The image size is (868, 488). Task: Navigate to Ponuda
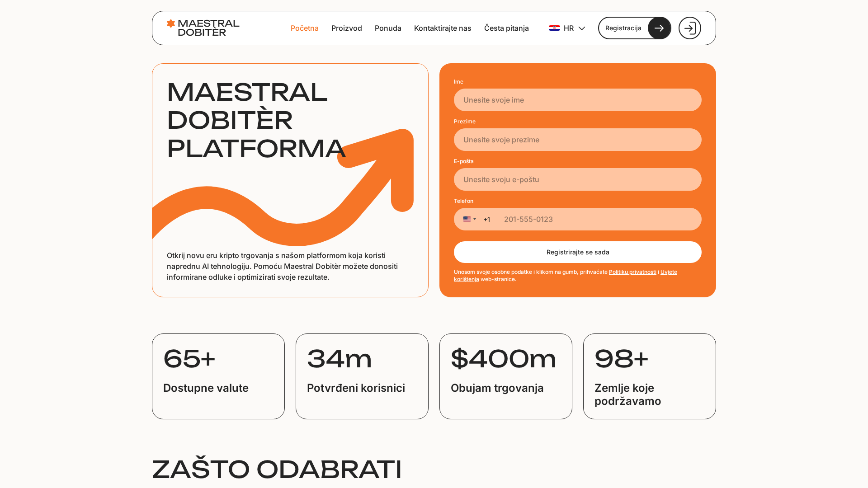pos(387,28)
